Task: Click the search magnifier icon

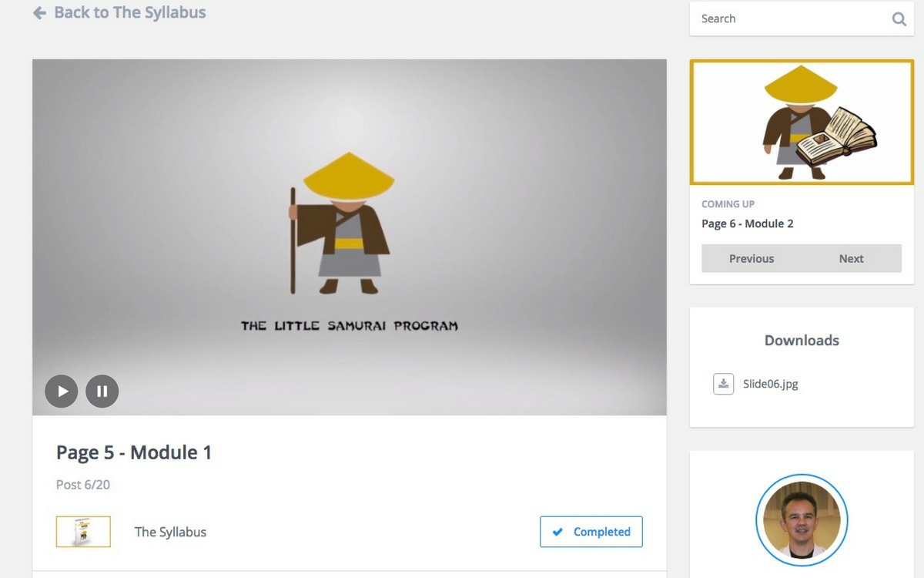Action: 899,19
